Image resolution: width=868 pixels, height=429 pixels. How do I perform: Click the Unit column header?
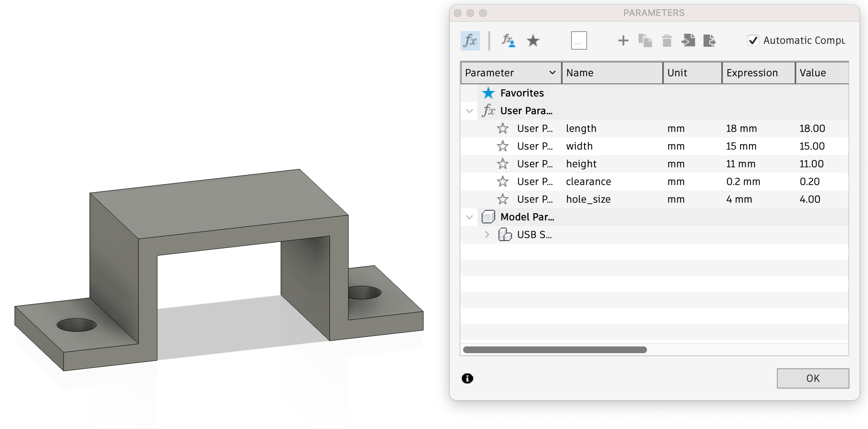click(x=693, y=73)
